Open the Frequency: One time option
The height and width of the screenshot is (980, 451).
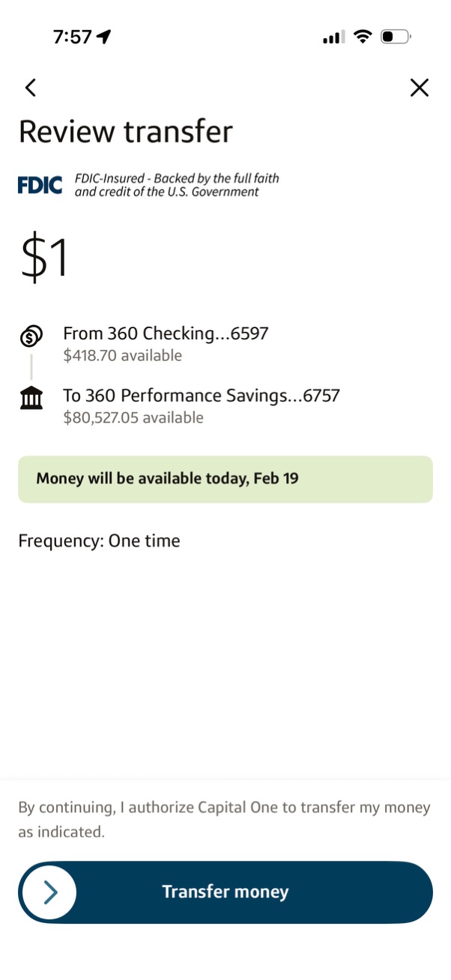pyautogui.click(x=99, y=540)
